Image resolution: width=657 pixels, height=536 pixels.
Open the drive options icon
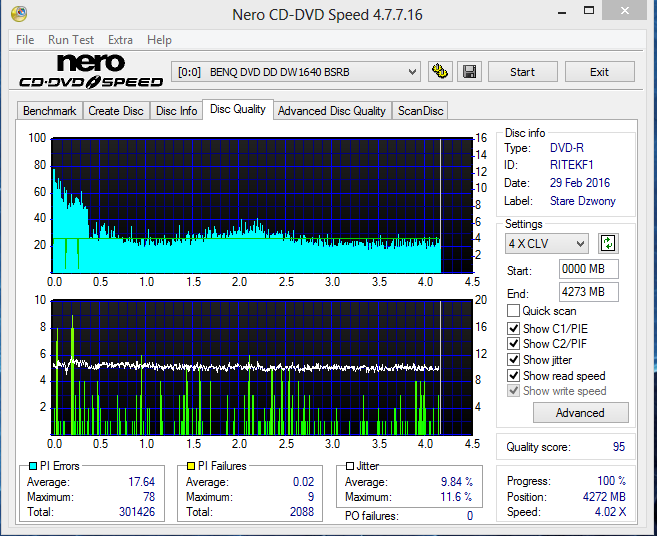(440, 72)
